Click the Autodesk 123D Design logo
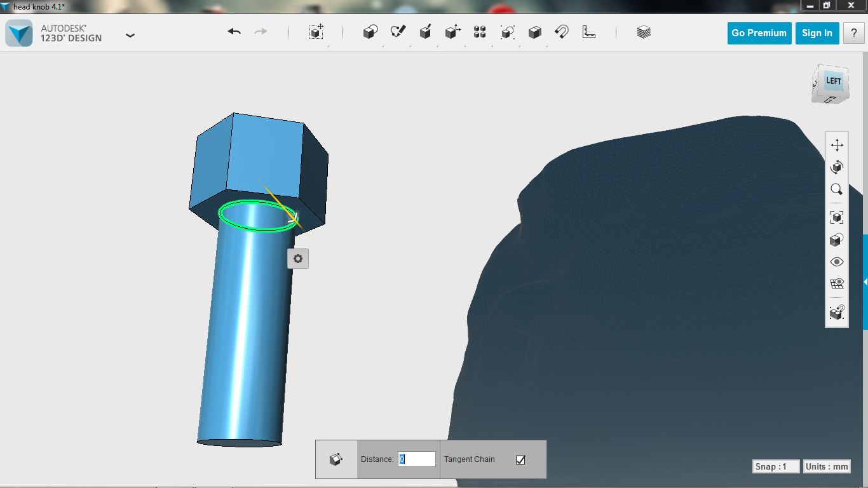868x488 pixels. [19, 33]
